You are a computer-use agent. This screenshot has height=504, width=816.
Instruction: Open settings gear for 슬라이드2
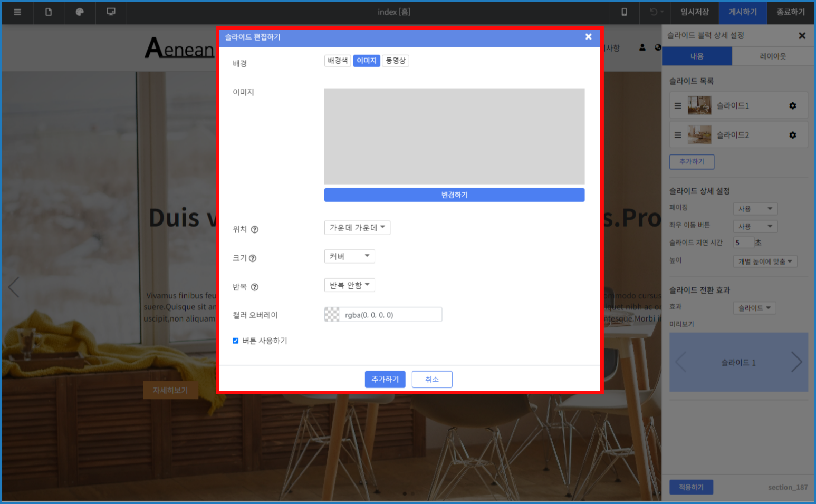[x=792, y=135]
